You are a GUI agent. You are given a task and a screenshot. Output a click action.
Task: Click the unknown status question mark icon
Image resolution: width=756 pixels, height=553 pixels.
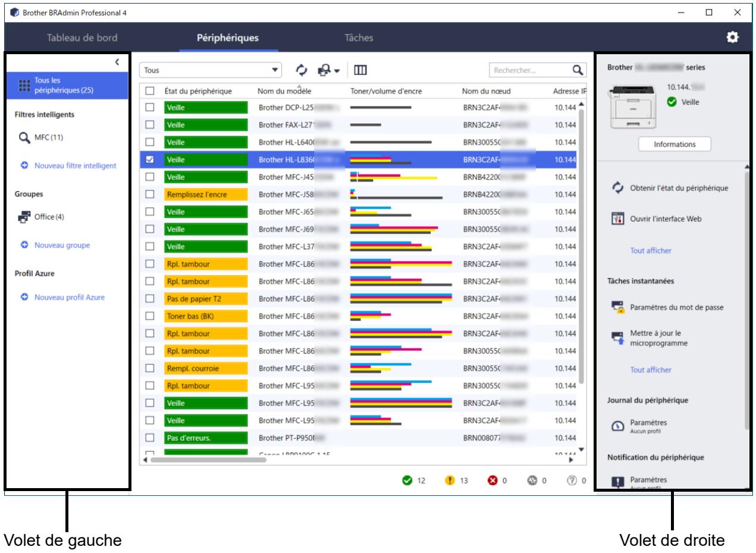click(x=573, y=480)
